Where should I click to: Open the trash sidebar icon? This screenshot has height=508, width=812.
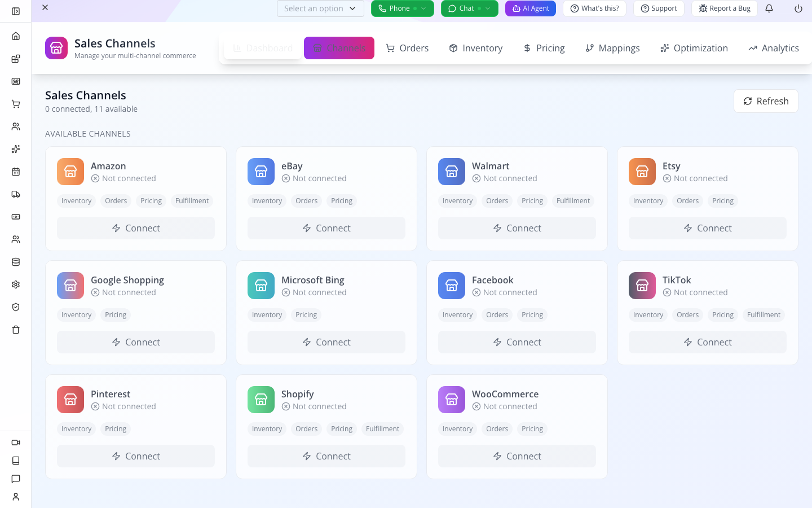(x=16, y=330)
